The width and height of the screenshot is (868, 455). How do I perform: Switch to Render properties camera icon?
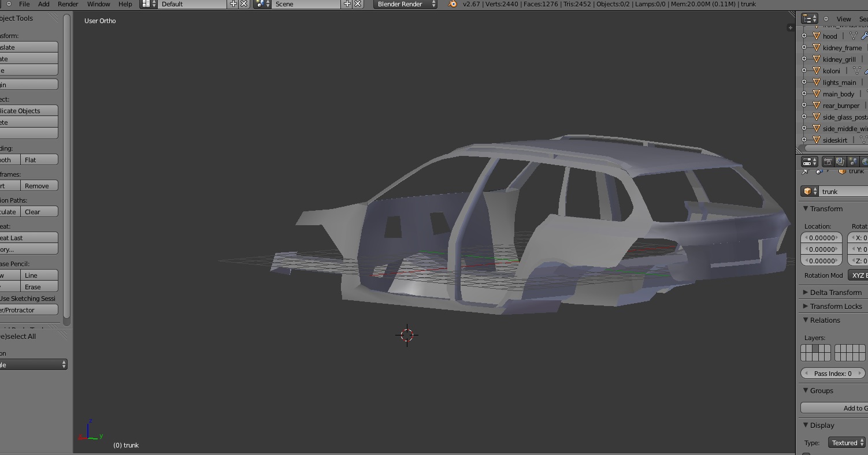coord(828,162)
